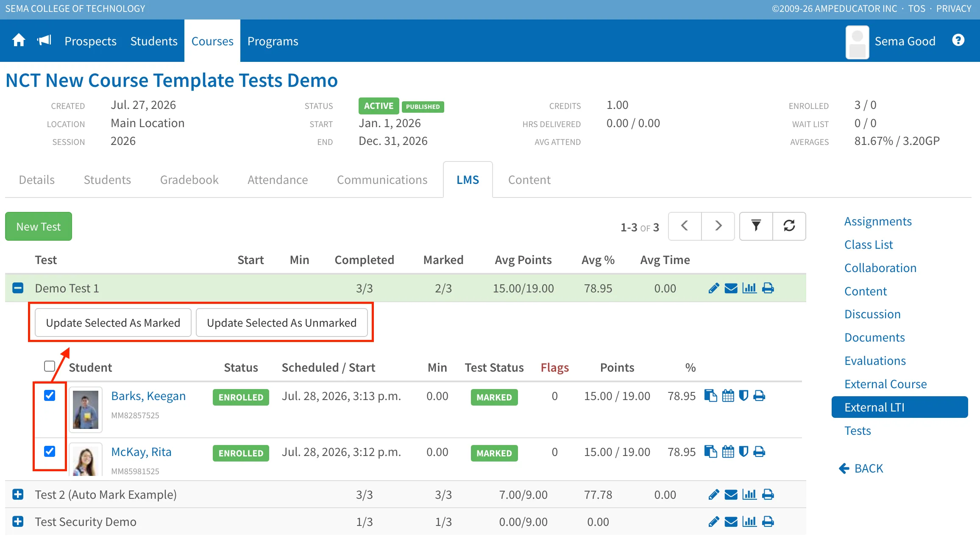View Test Security Demo statistics chart
980x545 pixels.
click(x=749, y=521)
